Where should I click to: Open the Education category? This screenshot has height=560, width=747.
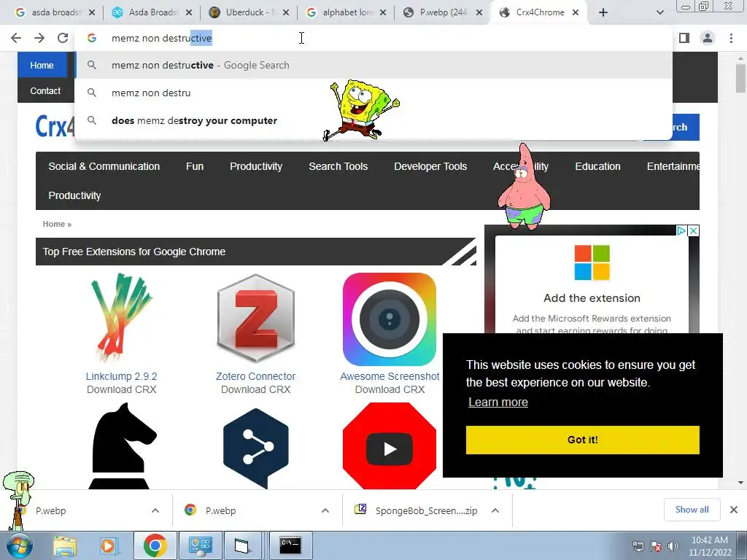[x=597, y=166]
